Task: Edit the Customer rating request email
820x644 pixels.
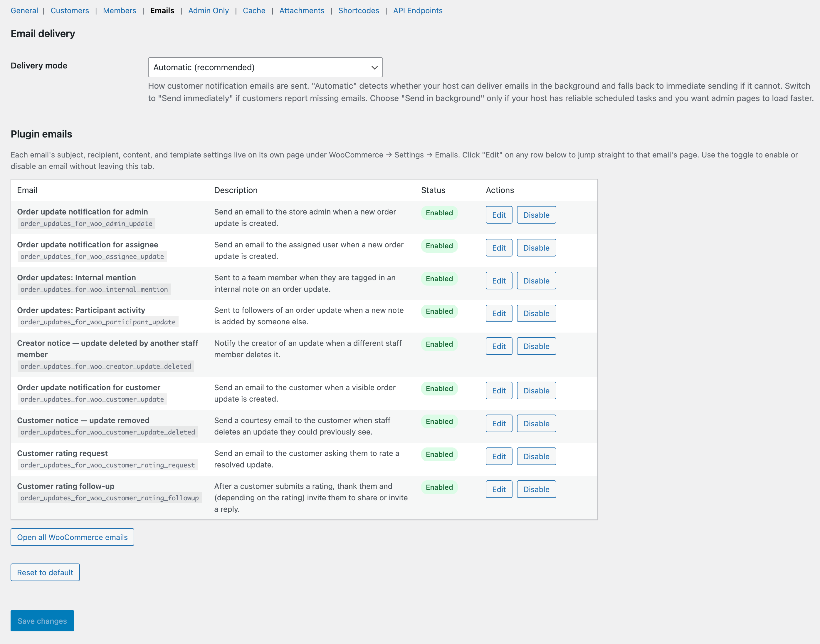Action: point(499,456)
